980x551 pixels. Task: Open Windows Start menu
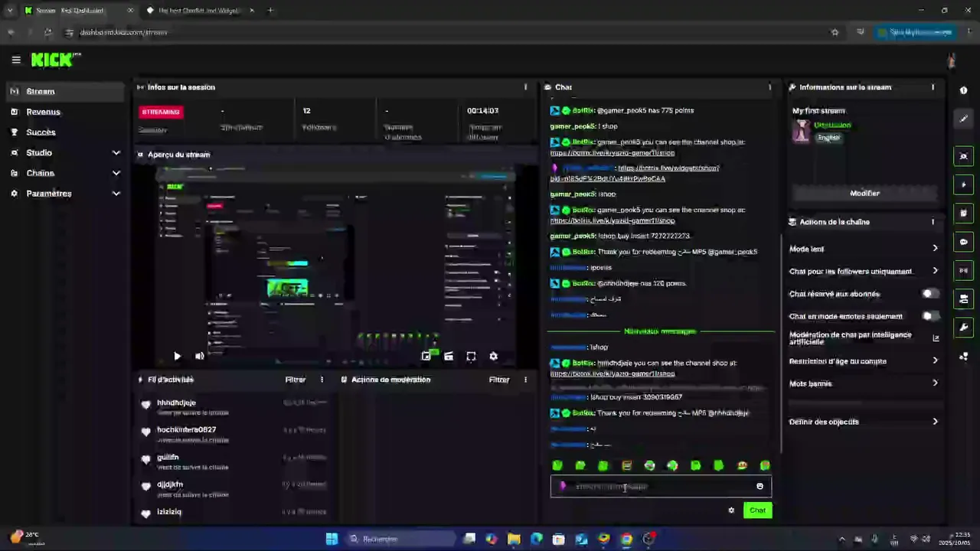[332, 539]
